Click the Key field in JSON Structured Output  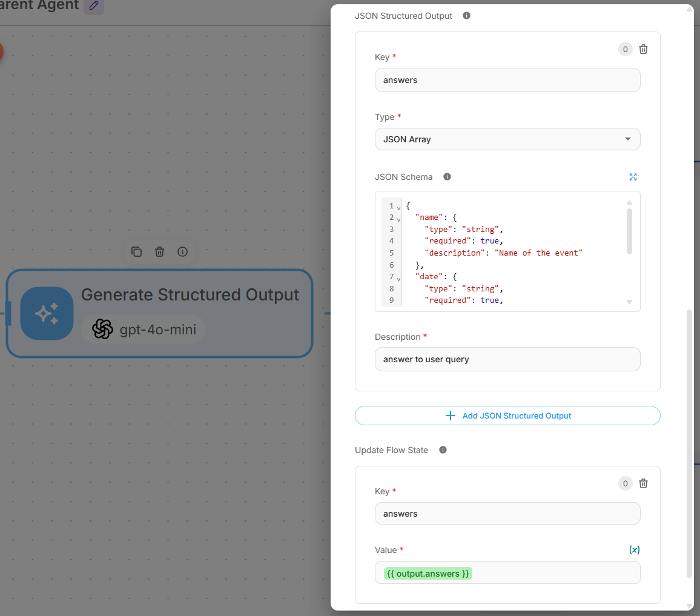point(507,80)
